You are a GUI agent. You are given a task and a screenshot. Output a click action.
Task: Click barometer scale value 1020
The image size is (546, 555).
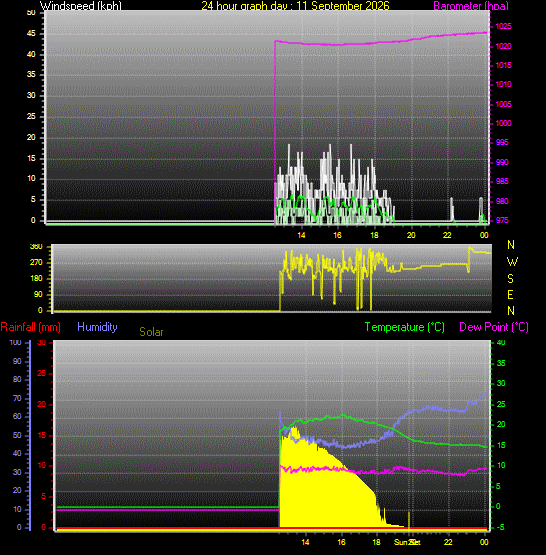click(x=503, y=46)
